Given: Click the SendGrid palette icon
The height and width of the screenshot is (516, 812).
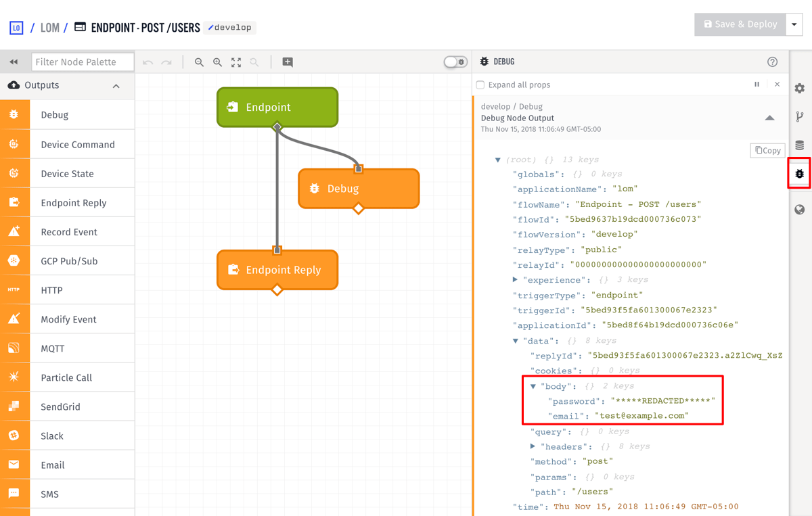Looking at the screenshot, I should point(14,406).
